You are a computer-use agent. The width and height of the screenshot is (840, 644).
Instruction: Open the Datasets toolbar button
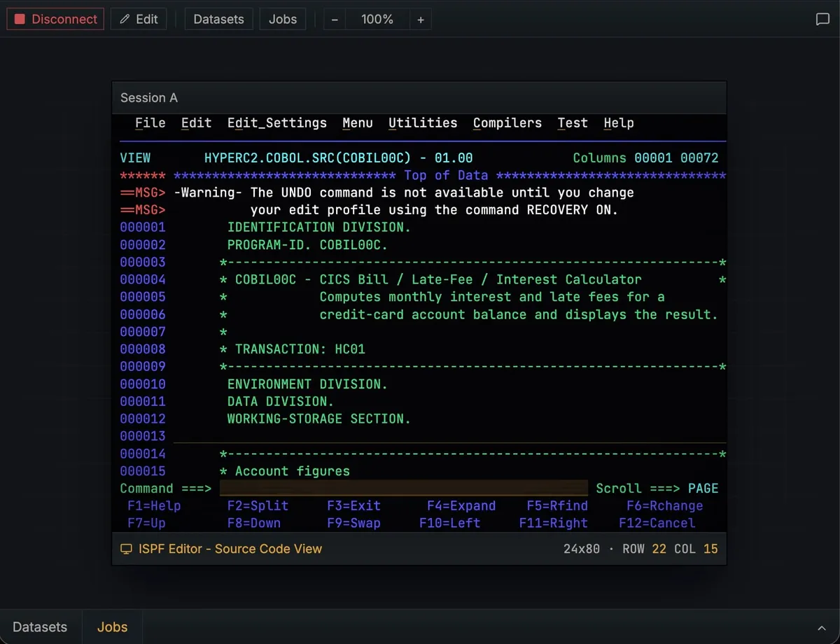218,19
